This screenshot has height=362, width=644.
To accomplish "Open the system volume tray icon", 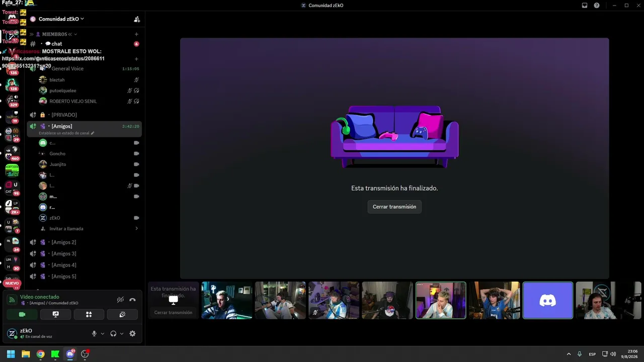I will 613,354.
